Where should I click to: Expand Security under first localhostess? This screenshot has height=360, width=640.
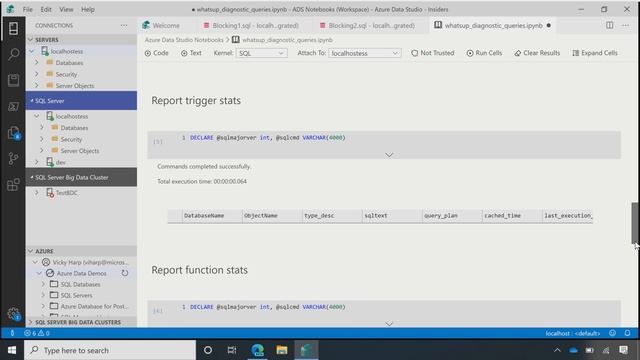click(x=37, y=74)
